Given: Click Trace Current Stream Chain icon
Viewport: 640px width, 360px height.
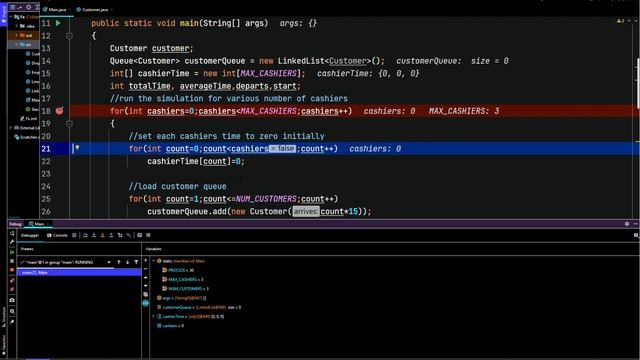Looking at the screenshot, I should tap(148, 235).
